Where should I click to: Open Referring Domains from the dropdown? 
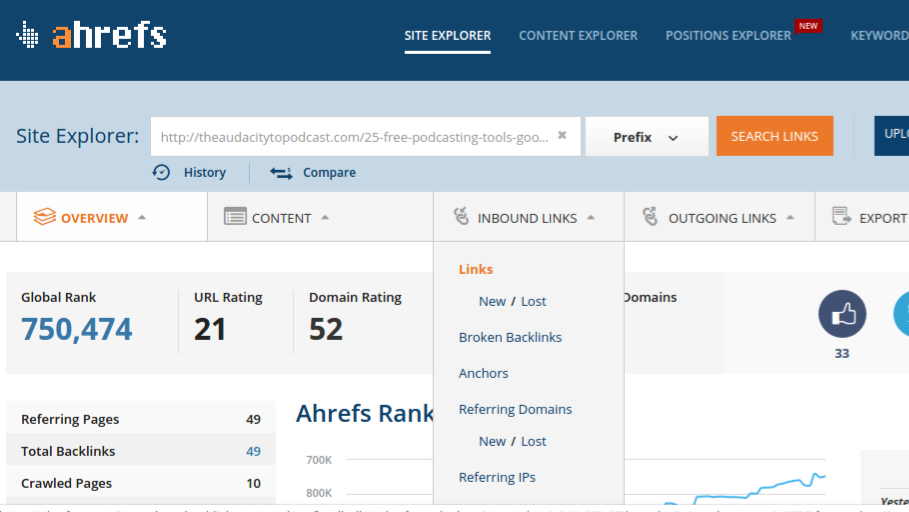pos(515,409)
